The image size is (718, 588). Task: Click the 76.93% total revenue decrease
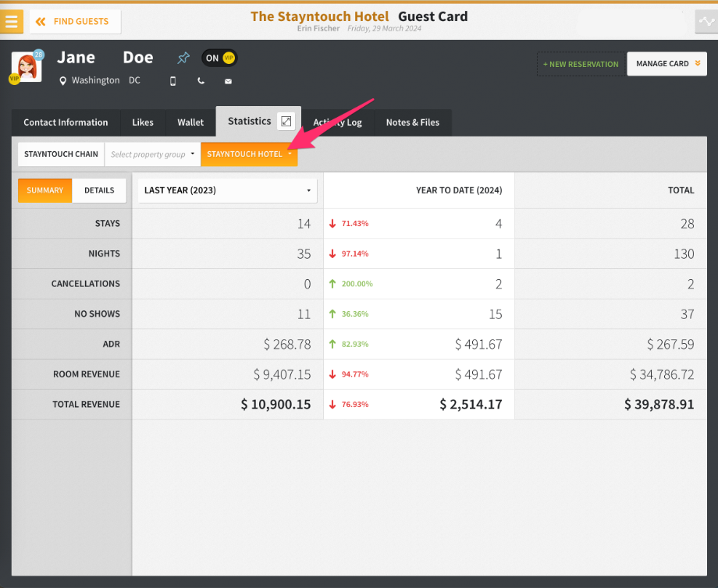tap(349, 405)
